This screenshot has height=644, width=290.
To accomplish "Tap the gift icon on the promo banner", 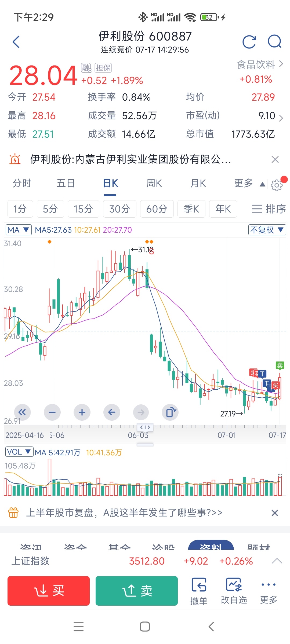I will (13, 513).
